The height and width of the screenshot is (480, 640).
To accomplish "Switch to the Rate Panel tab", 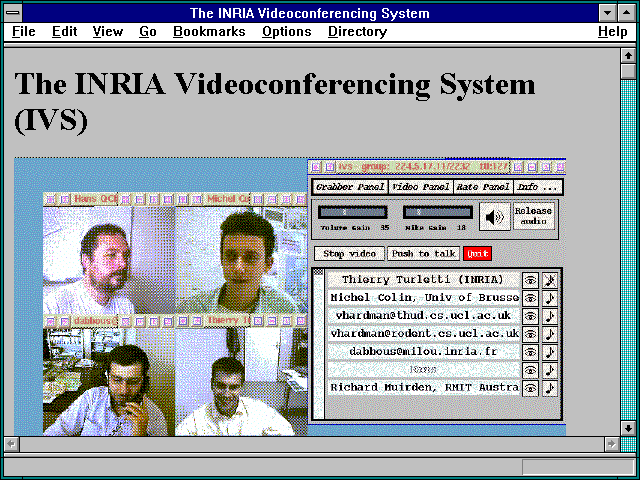I will coord(483,187).
